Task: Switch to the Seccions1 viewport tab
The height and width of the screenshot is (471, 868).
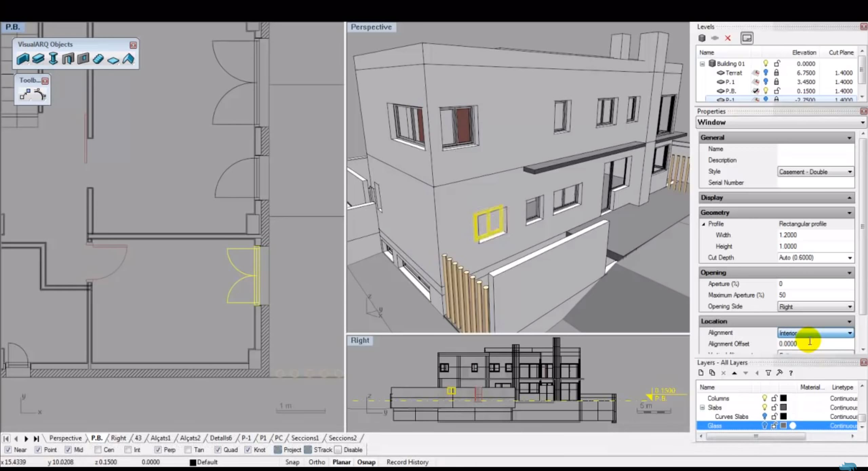Action: coord(304,438)
